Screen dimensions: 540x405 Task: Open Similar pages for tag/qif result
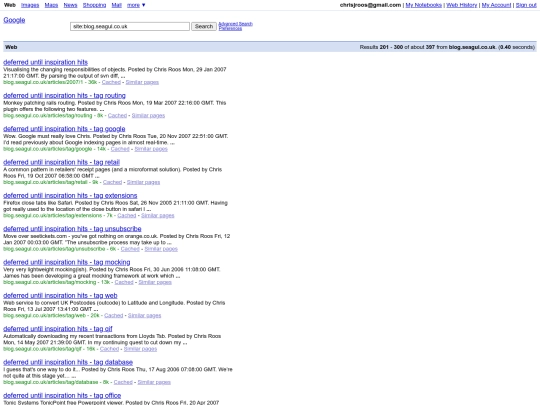click(141, 349)
